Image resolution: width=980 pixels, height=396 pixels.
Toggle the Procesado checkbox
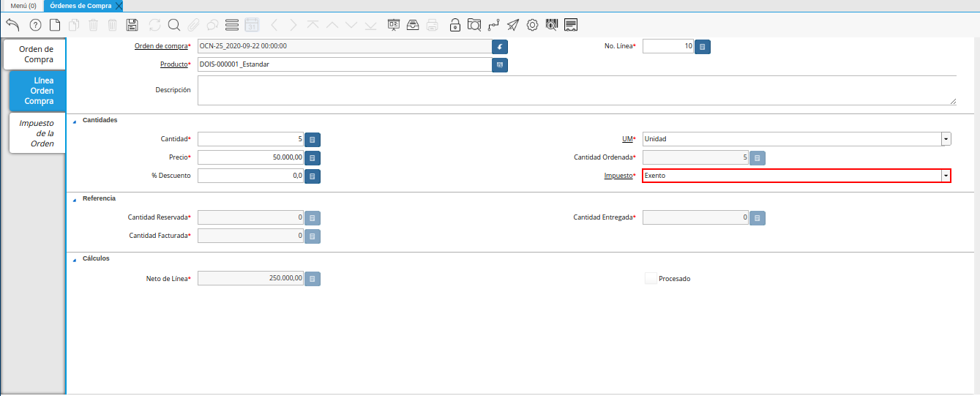[x=651, y=278]
